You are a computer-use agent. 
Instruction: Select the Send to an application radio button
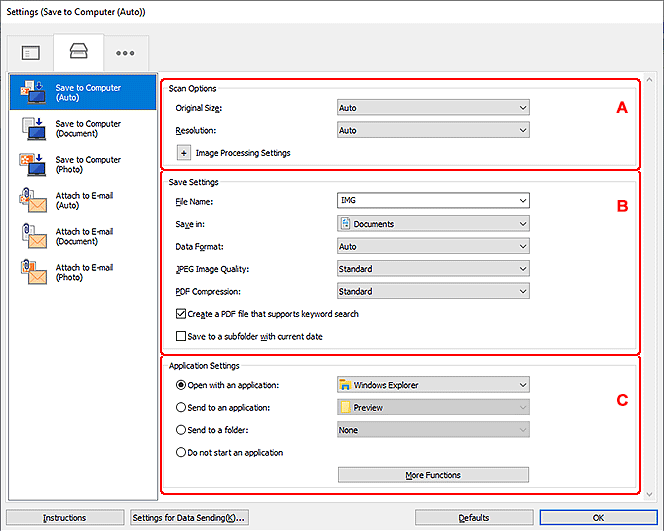[181, 407]
